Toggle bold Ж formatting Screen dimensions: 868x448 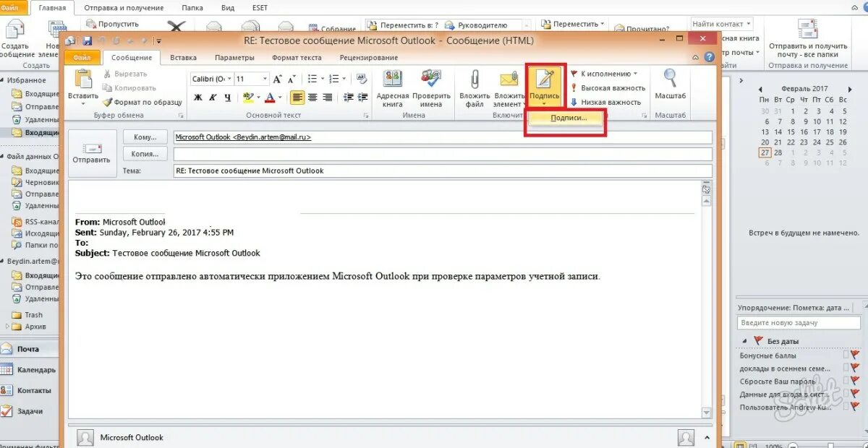coord(197,98)
